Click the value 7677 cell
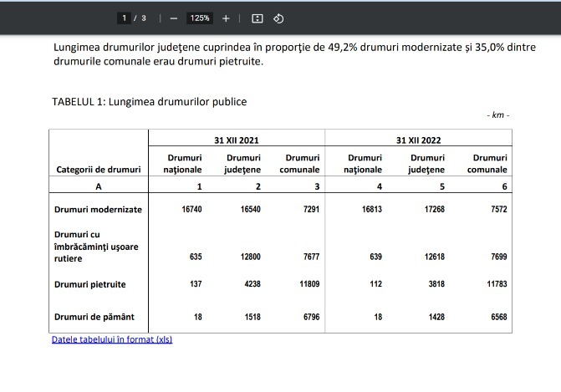561x392 pixels. (311, 257)
